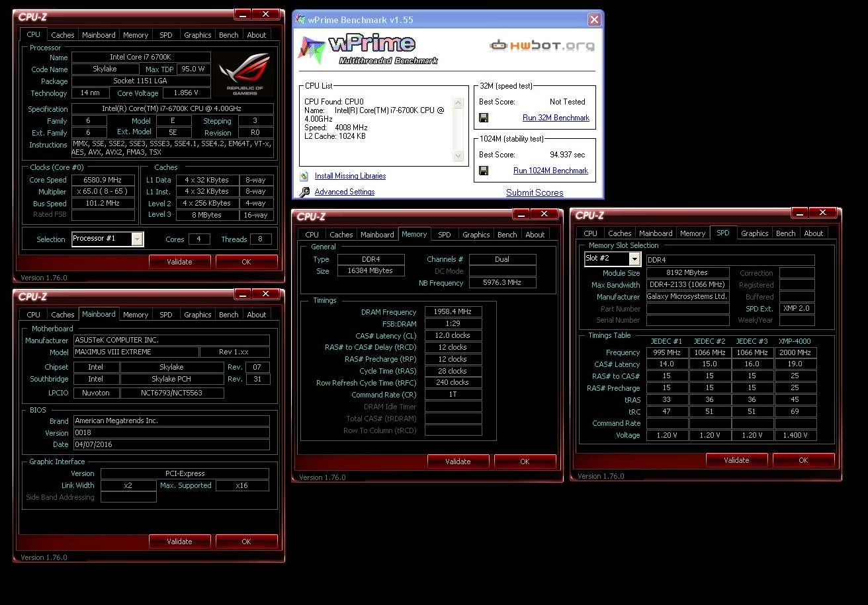Click Validate in the Mainboard window
This screenshot has width=868, height=605.
pos(179,542)
